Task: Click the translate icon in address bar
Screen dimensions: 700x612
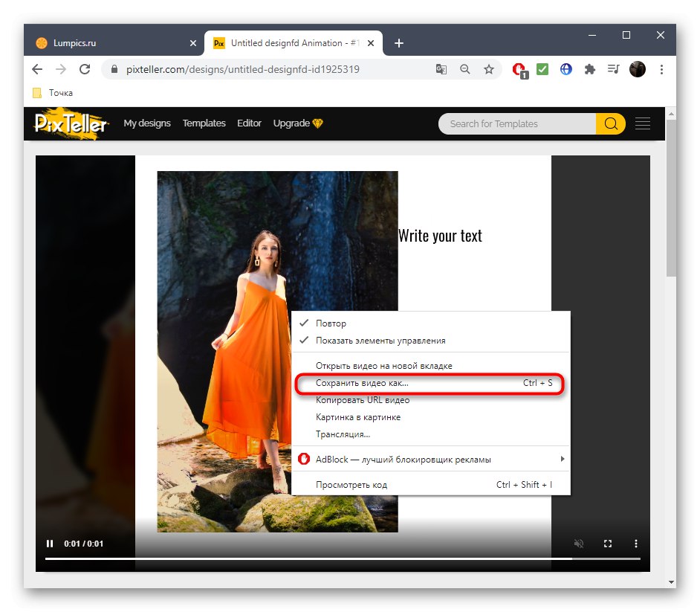Action: tap(441, 68)
